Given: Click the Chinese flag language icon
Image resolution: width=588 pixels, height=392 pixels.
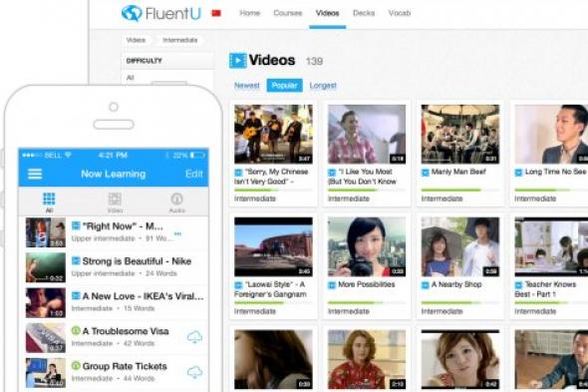Looking at the screenshot, I should (x=216, y=13).
